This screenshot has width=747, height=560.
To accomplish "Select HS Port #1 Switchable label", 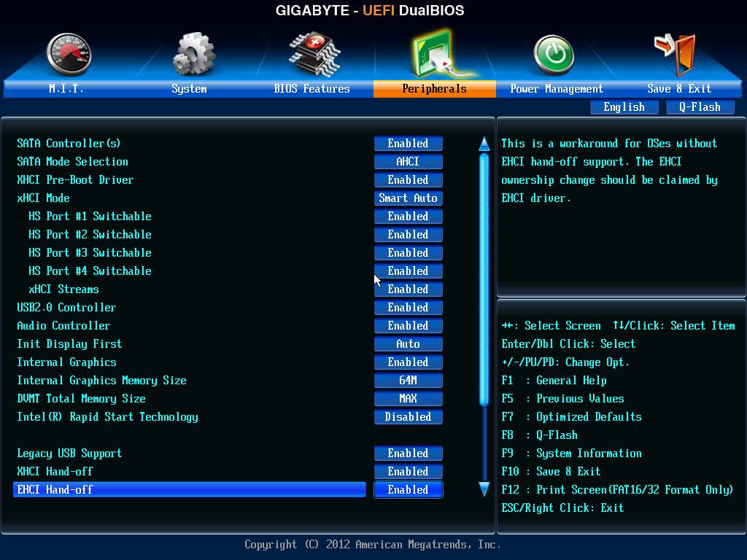I will (x=90, y=216).
